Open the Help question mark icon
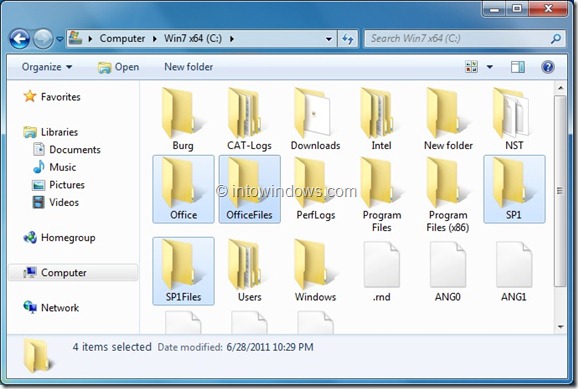This screenshot has height=389, width=578. [548, 67]
